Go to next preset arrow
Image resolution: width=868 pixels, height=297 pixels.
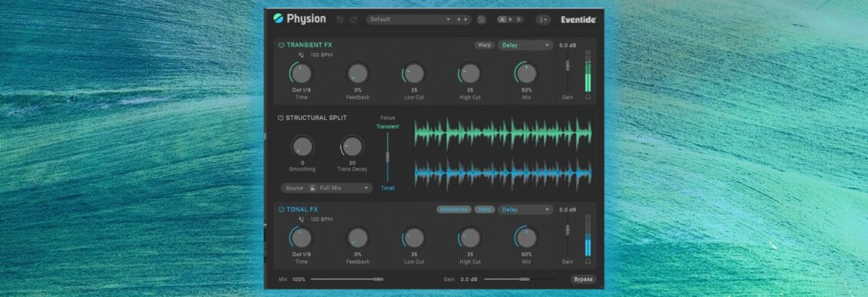click(x=465, y=19)
